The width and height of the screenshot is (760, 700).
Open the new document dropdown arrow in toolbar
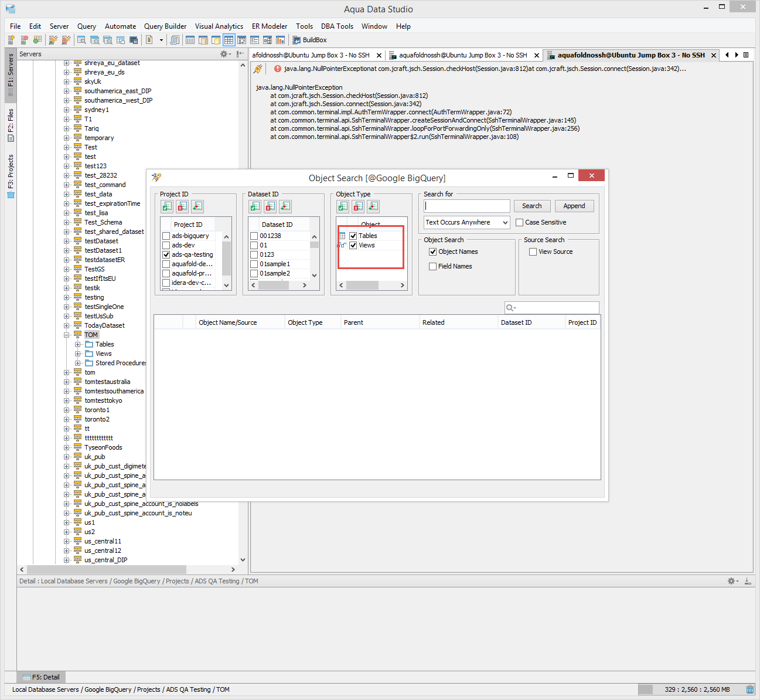click(161, 40)
